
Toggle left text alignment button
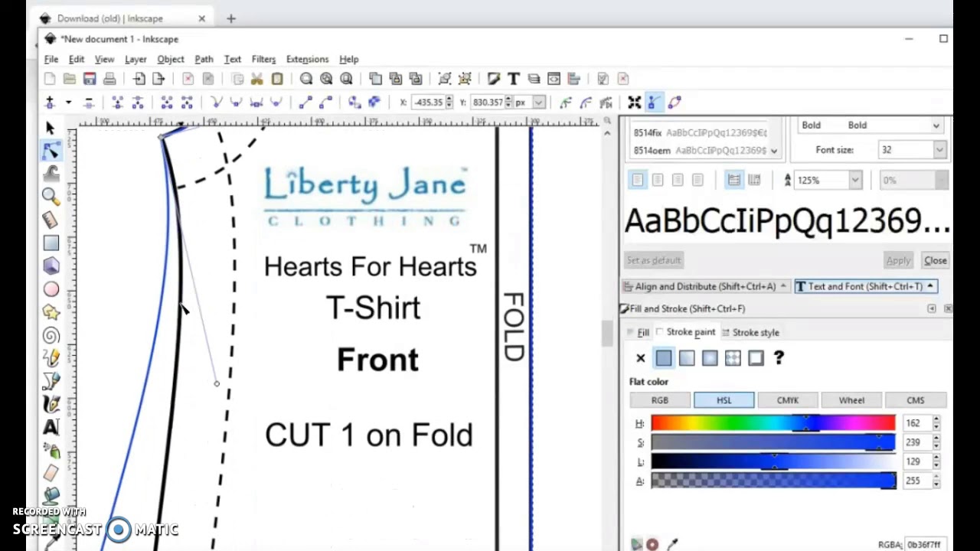point(638,180)
